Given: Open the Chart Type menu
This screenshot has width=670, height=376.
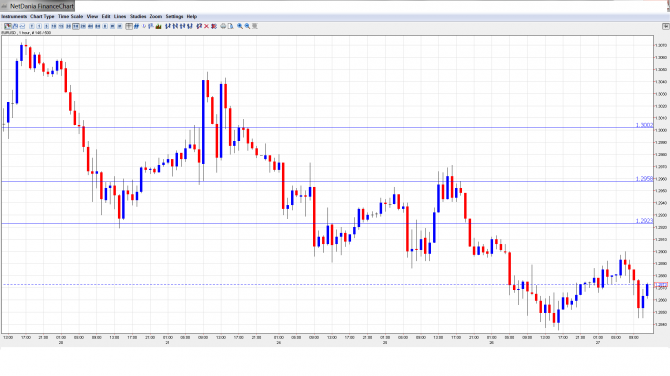Looking at the screenshot, I should [42, 16].
